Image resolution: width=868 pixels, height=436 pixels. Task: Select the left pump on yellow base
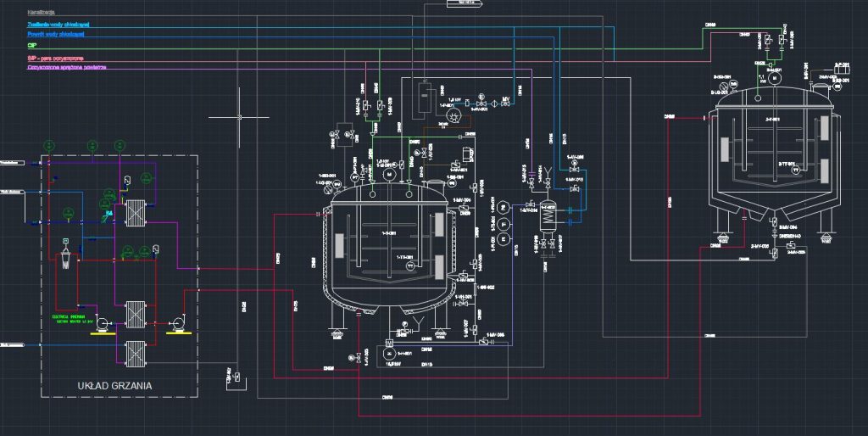tap(103, 325)
